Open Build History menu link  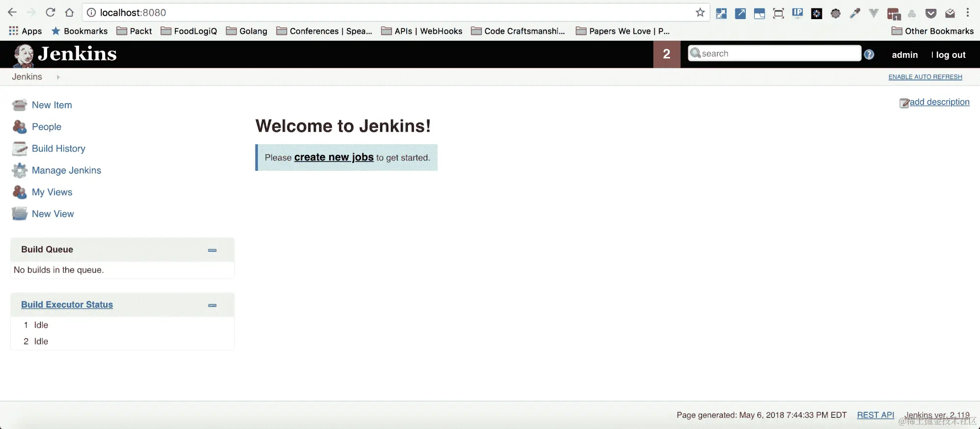[58, 148]
